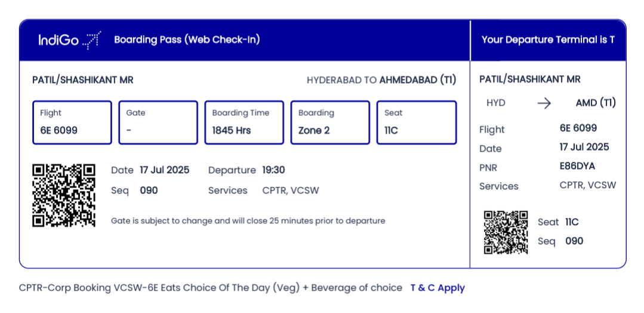Screen dimensions: 644x313
Task: Click the Boarding Pass (Web Check-In) title
Action: coord(187,40)
